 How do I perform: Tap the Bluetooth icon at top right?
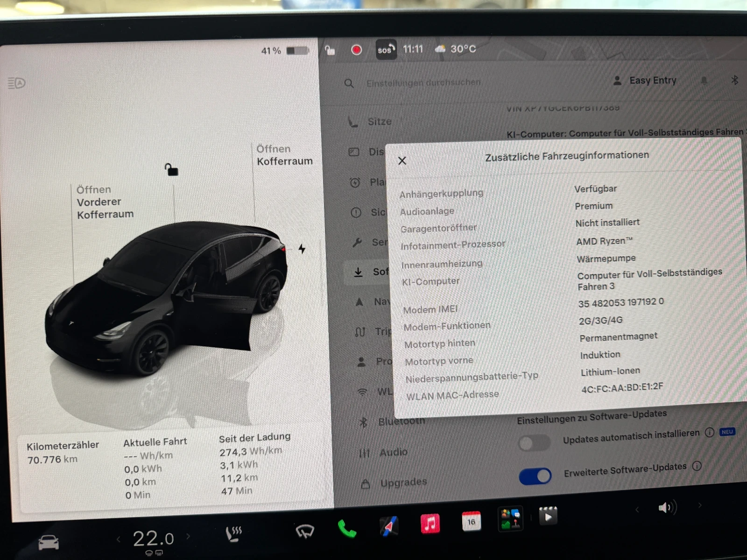point(734,80)
